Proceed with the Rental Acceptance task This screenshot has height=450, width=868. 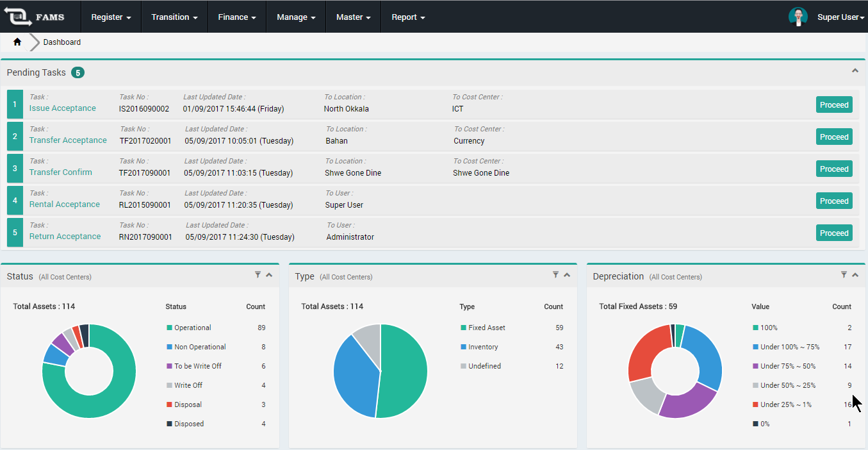[x=834, y=201]
